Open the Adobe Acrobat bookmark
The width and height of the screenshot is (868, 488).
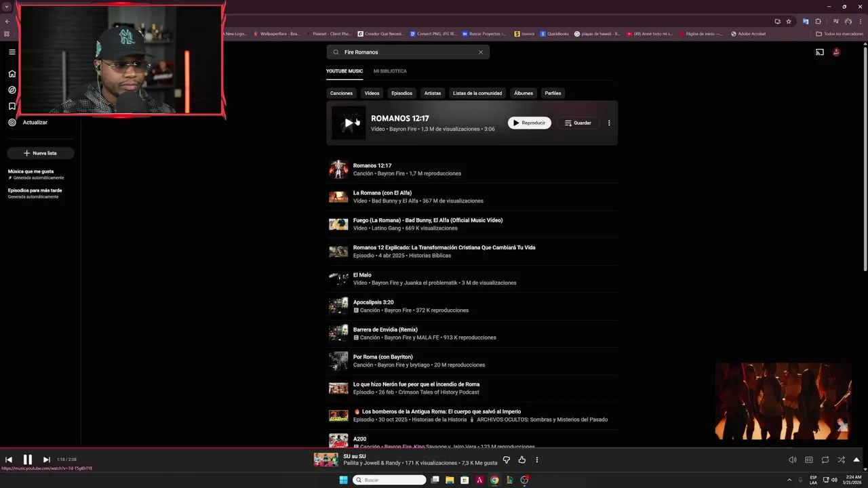(x=748, y=33)
